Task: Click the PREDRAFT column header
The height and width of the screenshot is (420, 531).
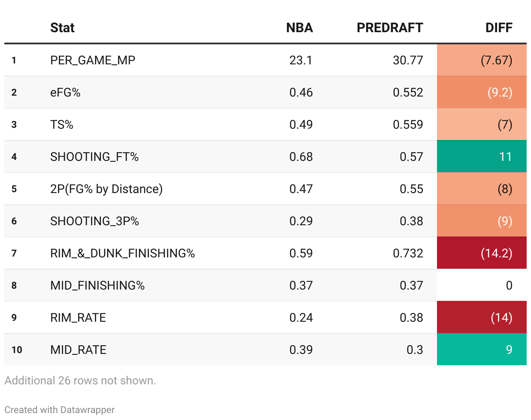Action: click(x=390, y=28)
